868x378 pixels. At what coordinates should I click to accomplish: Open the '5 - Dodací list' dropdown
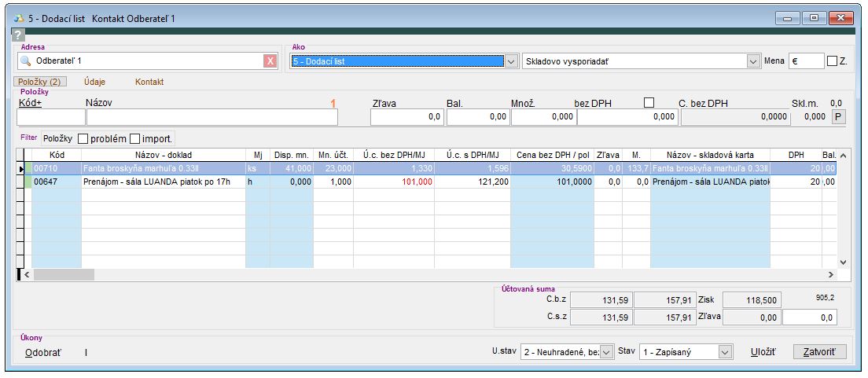click(x=510, y=61)
